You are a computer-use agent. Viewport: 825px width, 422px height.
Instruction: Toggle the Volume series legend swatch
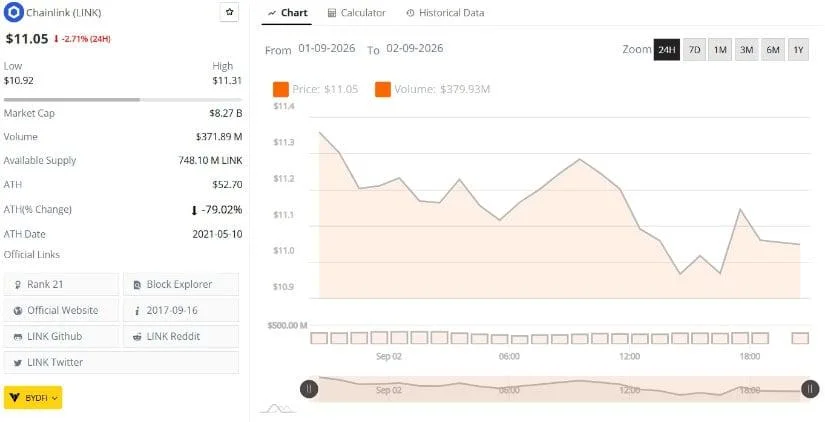pos(383,89)
